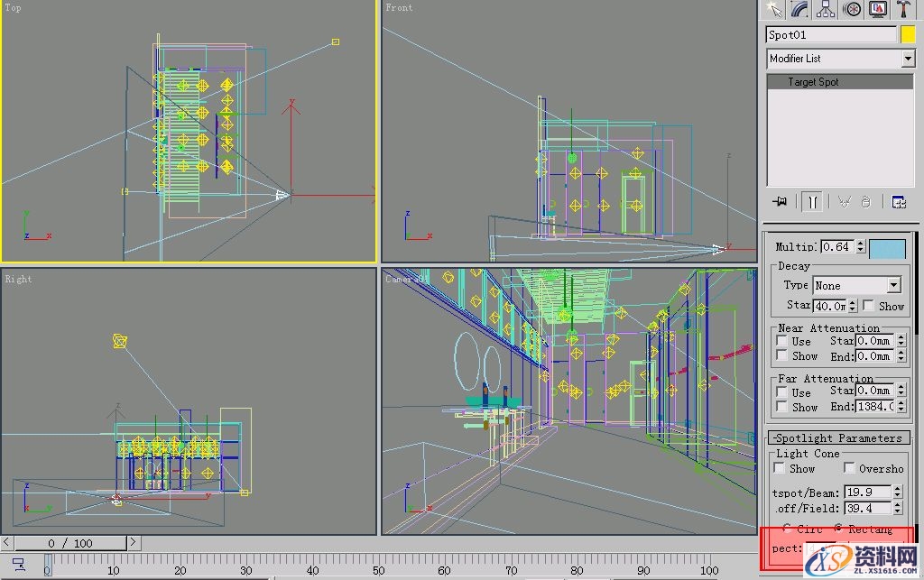Image resolution: width=924 pixels, height=580 pixels.
Task: Click Remove Modifier from stack
Action: [866, 201]
